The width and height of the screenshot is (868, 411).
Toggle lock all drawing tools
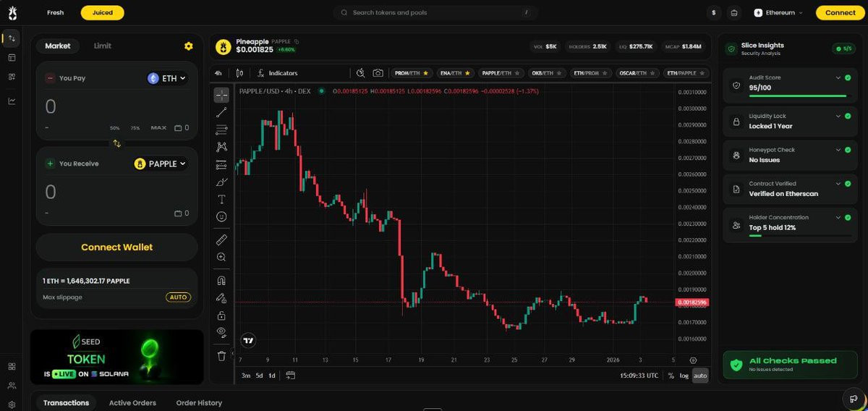click(221, 315)
